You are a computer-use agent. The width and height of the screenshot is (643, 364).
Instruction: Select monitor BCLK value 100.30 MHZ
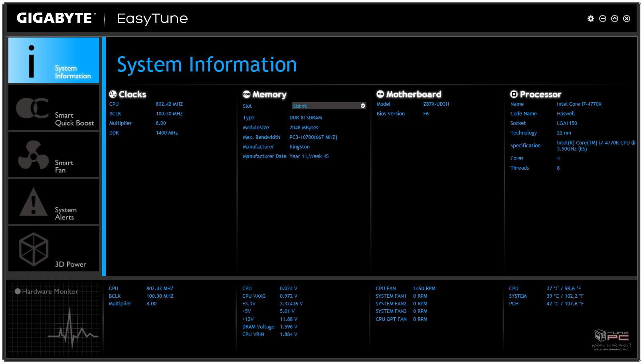pos(160,296)
